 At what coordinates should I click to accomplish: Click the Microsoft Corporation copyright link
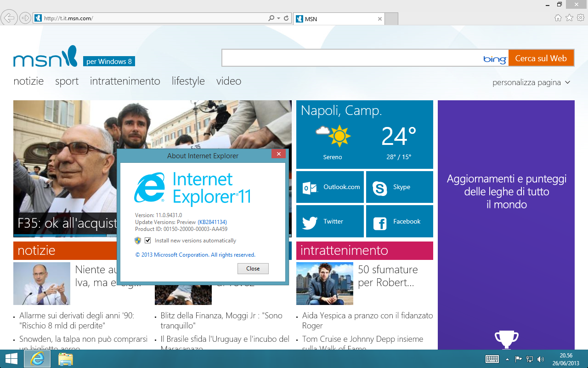pyautogui.click(x=195, y=255)
